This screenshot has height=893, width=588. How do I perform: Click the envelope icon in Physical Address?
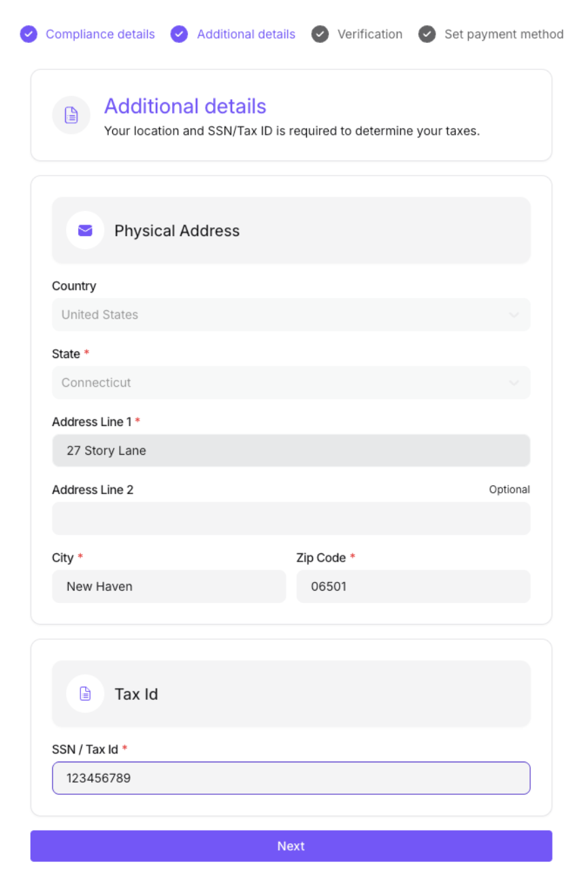[x=85, y=231]
